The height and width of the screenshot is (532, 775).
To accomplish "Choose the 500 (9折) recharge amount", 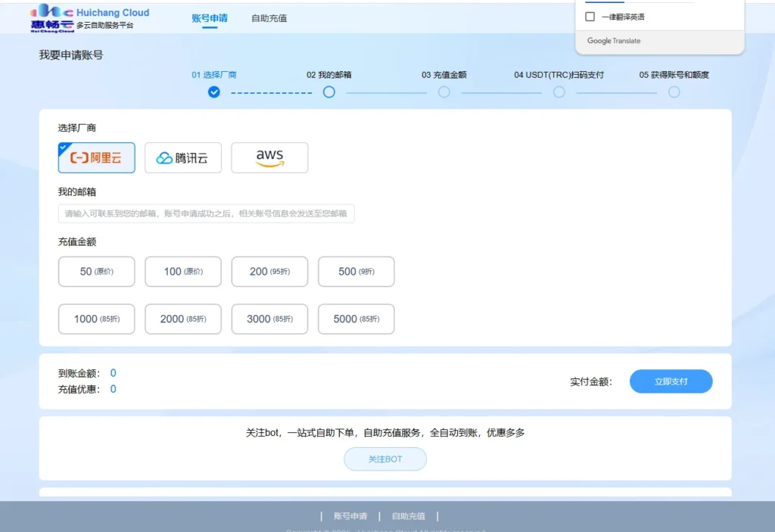I will [x=356, y=272].
